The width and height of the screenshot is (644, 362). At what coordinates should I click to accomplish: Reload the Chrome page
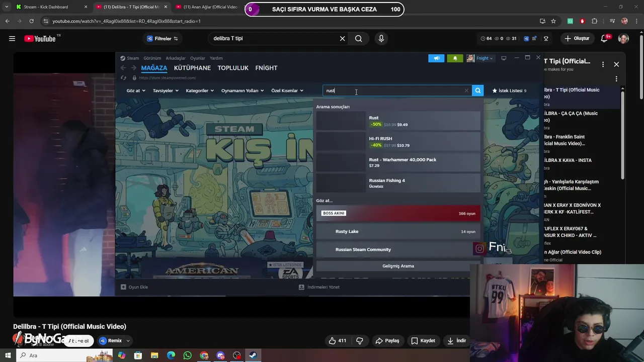(x=31, y=21)
